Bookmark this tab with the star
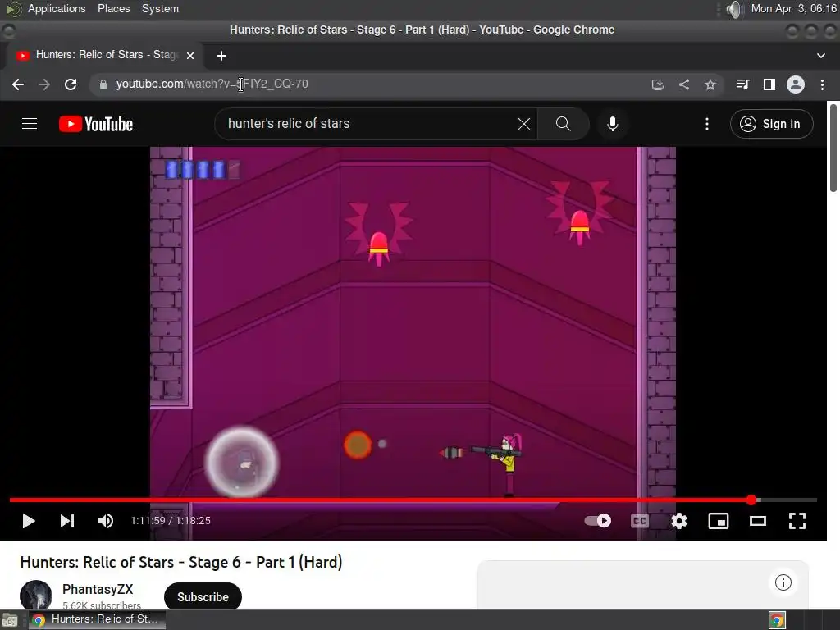Image resolution: width=840 pixels, height=630 pixels. coord(710,84)
